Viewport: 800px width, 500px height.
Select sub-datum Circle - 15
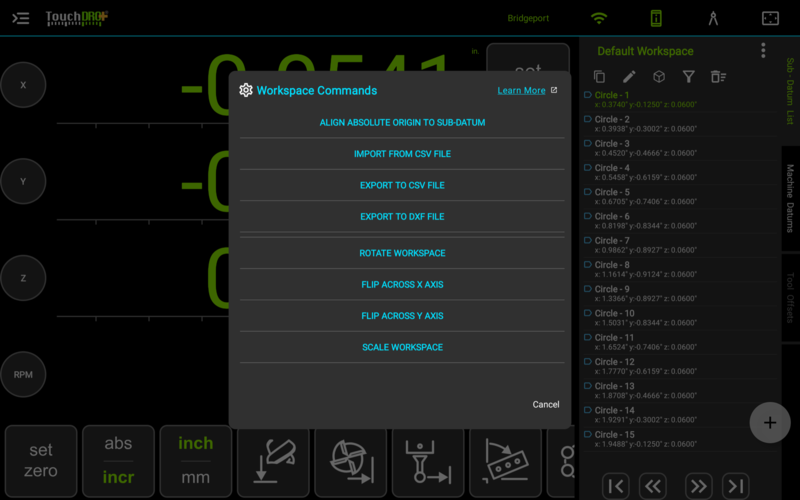click(680, 439)
